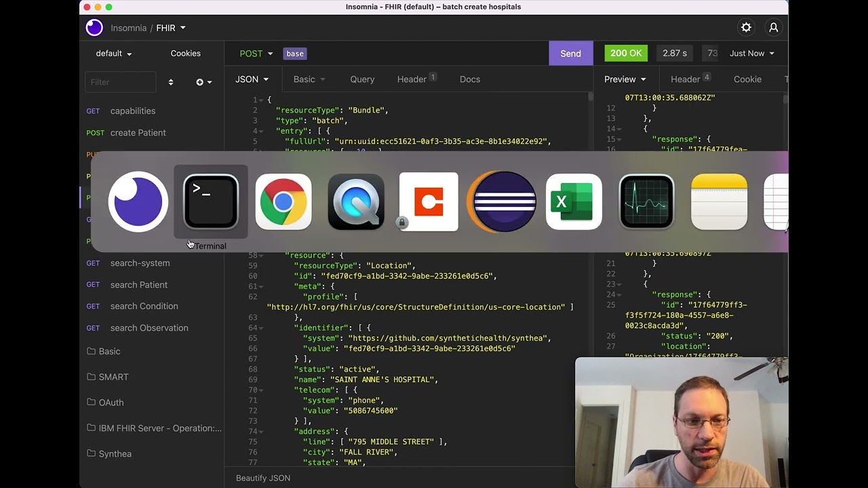Open the FHIR collection dropdown in the header
This screenshot has height=488, width=868.
point(171,28)
